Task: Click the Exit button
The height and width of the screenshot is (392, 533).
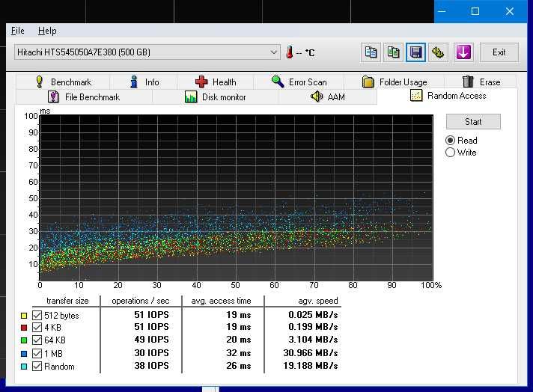Action: pyautogui.click(x=499, y=52)
